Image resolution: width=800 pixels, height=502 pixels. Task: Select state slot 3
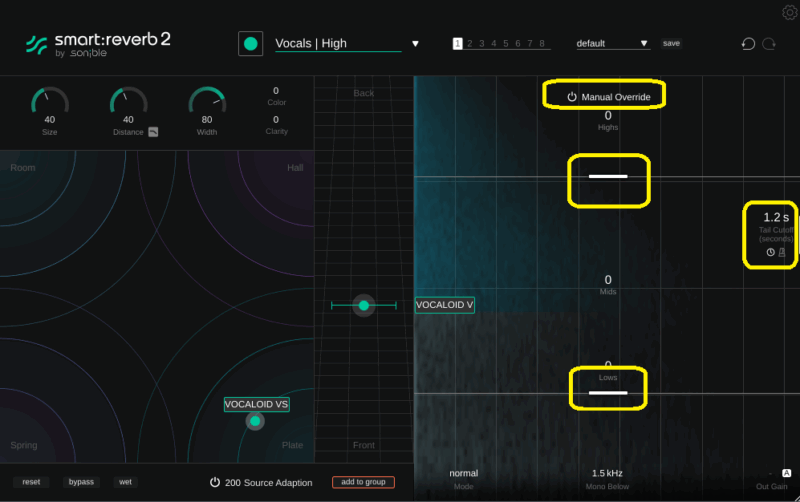(x=482, y=44)
